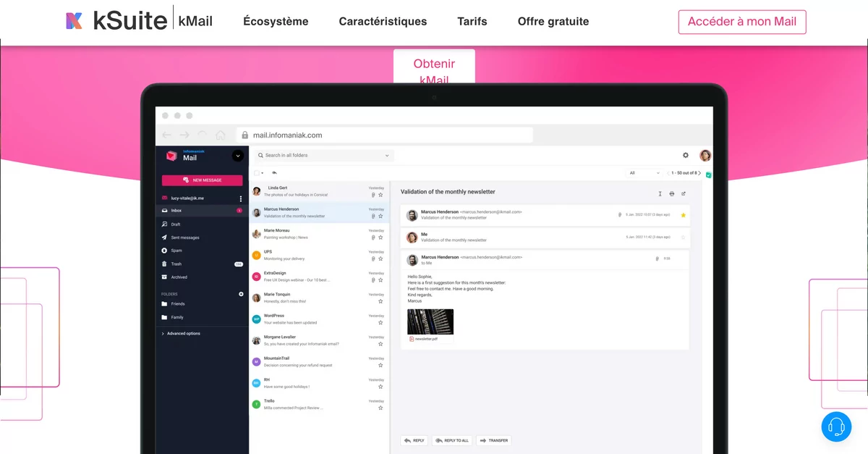868x454 pixels.
Task: Click the browser reload icon in the mockup
Action: 203,135
